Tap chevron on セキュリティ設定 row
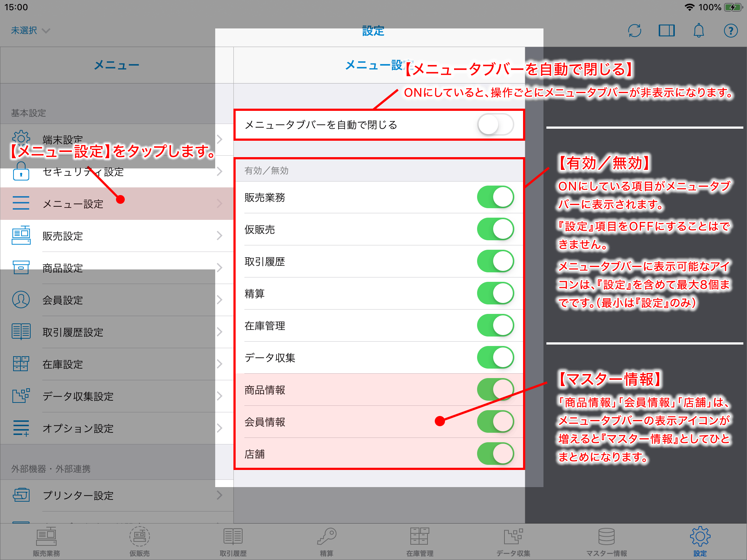The image size is (747, 560). [220, 171]
